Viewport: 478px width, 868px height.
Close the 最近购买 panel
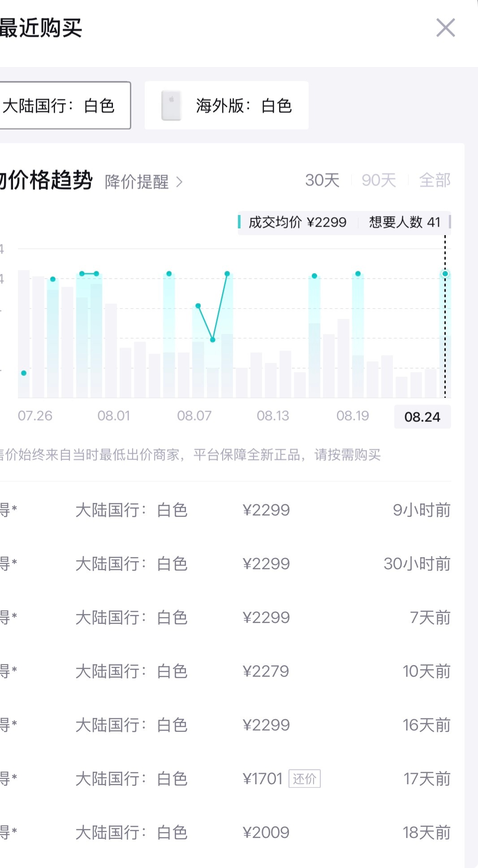tap(446, 28)
